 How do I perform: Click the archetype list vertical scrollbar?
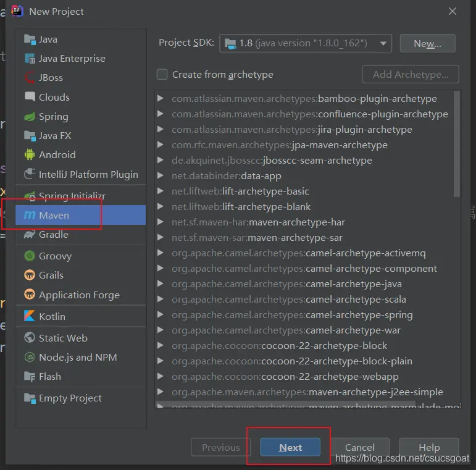pos(457,145)
